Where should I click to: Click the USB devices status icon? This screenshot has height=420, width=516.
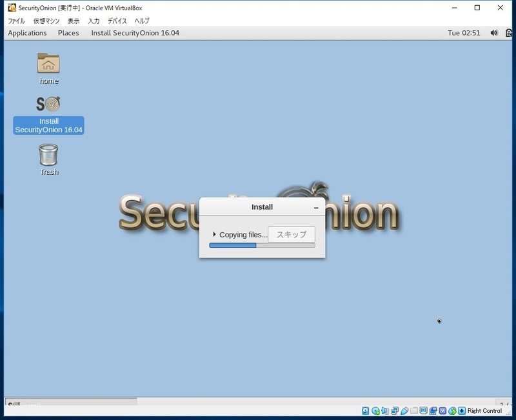[404, 410]
